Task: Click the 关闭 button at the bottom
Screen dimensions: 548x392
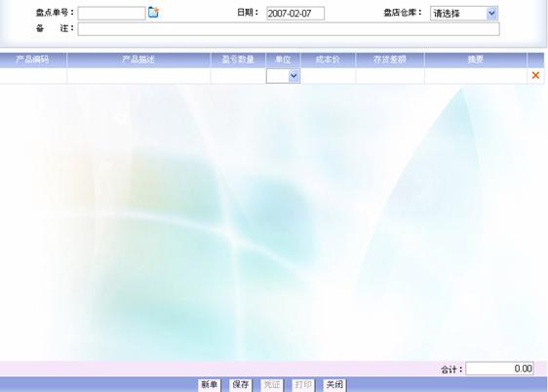Action: click(x=334, y=385)
